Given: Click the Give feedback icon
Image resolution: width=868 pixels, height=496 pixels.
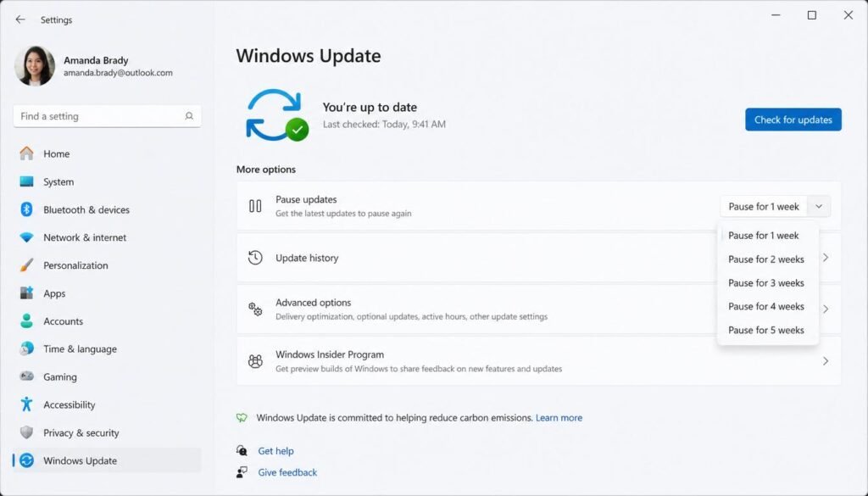Looking at the screenshot, I should (x=242, y=472).
